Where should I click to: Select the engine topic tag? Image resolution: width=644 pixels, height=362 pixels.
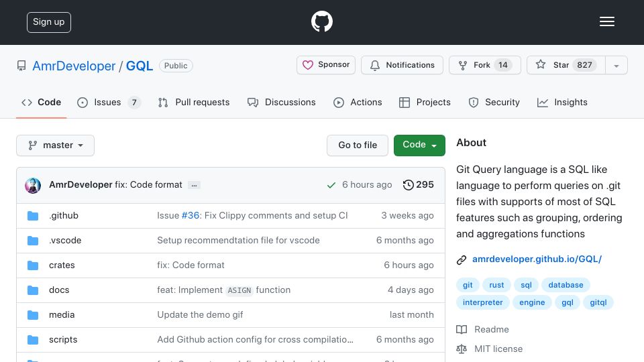[x=532, y=302]
